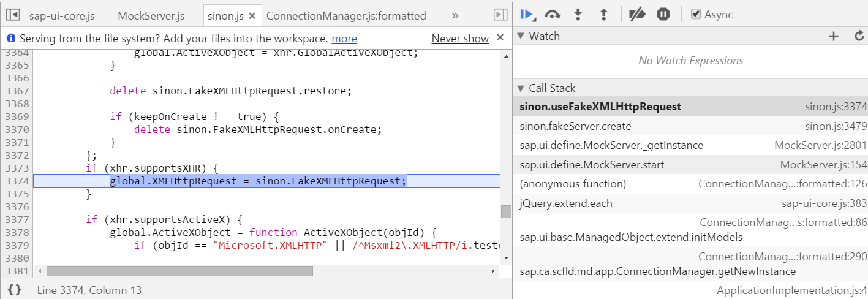The width and height of the screenshot is (868, 299).
Task: Step over next function call
Action: pos(553,15)
